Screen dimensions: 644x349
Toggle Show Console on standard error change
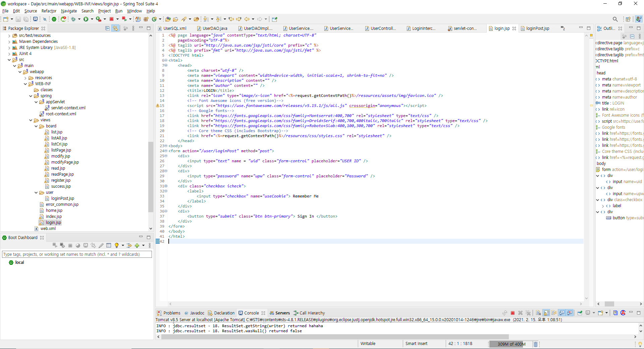click(570, 313)
